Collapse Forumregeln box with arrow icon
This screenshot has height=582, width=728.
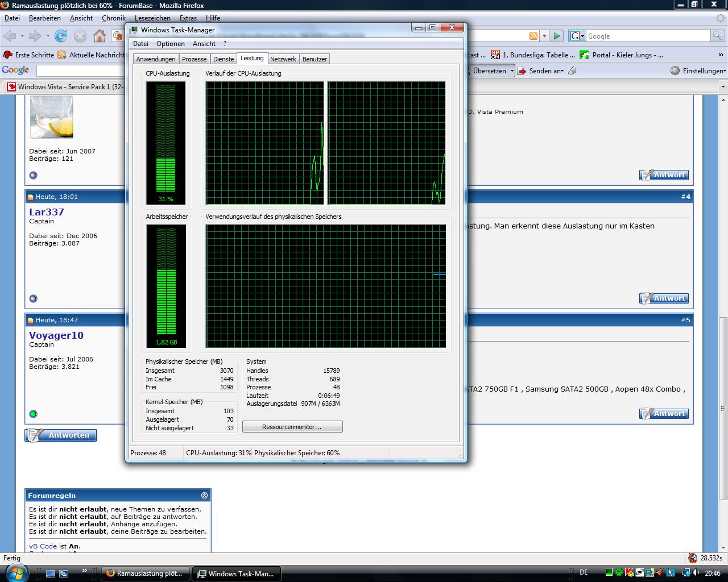[x=204, y=496]
